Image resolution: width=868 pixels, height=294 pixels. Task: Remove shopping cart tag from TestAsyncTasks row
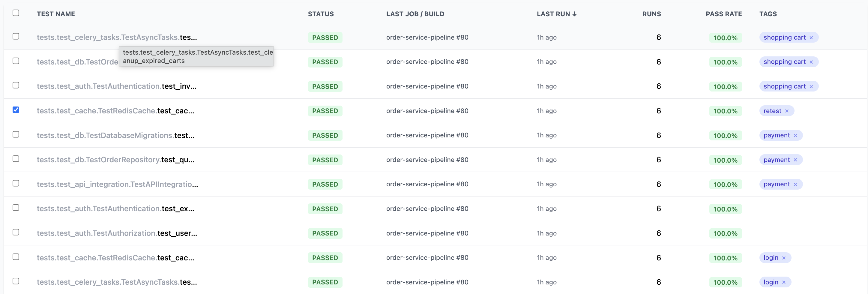[811, 38]
